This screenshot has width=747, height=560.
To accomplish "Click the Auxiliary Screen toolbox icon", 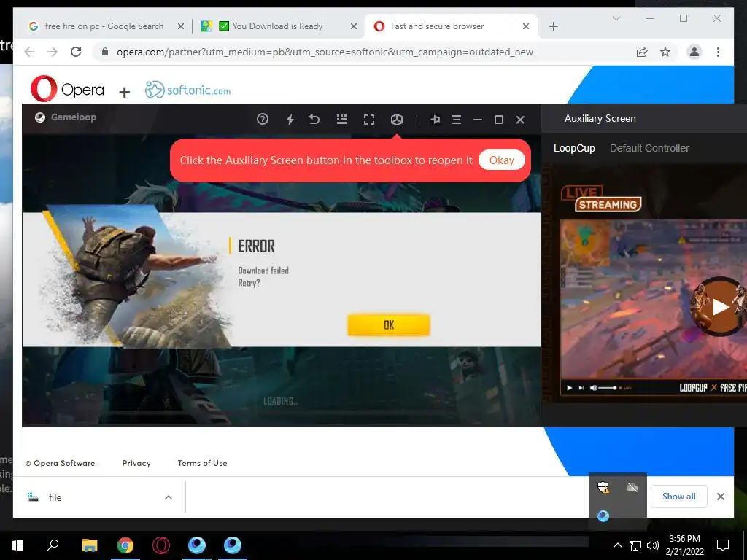I will click(x=396, y=119).
